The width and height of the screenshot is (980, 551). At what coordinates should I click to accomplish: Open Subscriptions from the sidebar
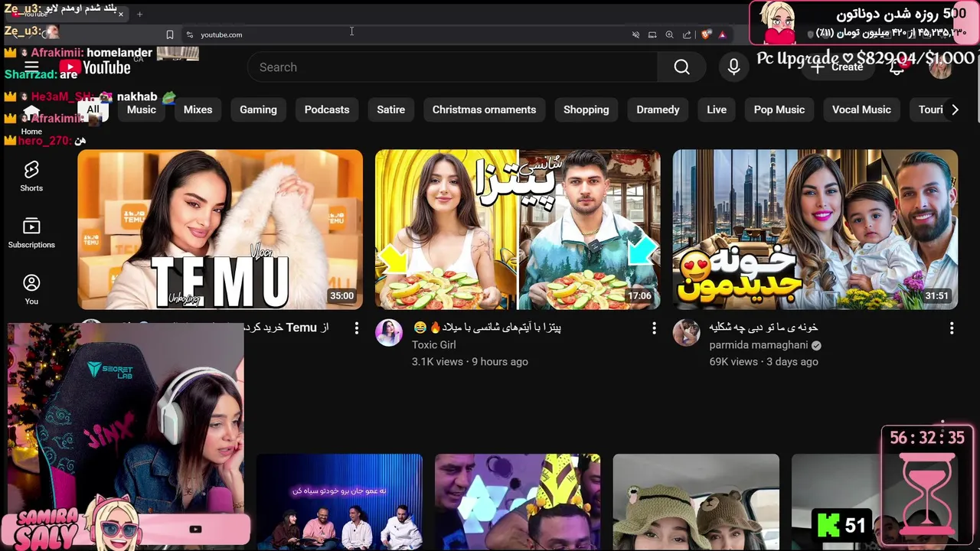click(31, 233)
